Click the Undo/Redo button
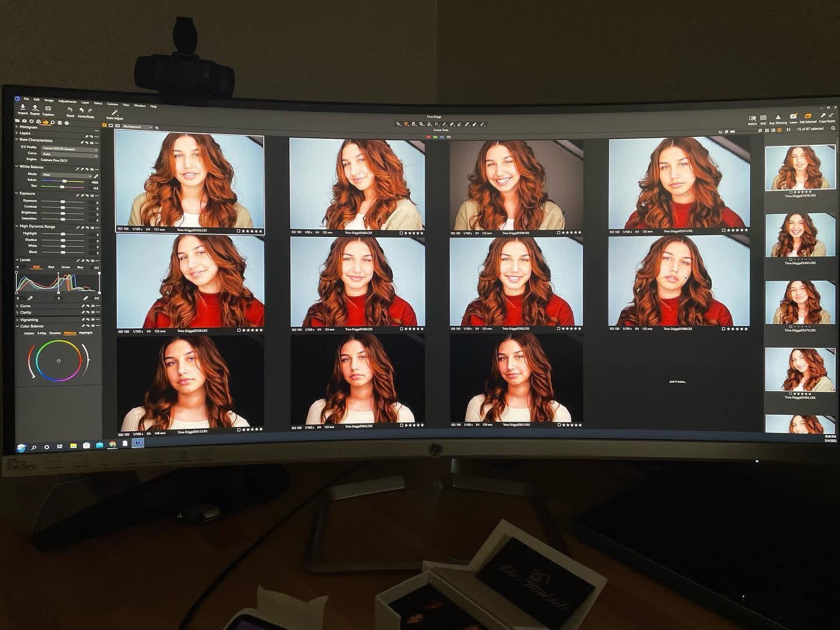The width and height of the screenshot is (840, 630). click(86, 111)
